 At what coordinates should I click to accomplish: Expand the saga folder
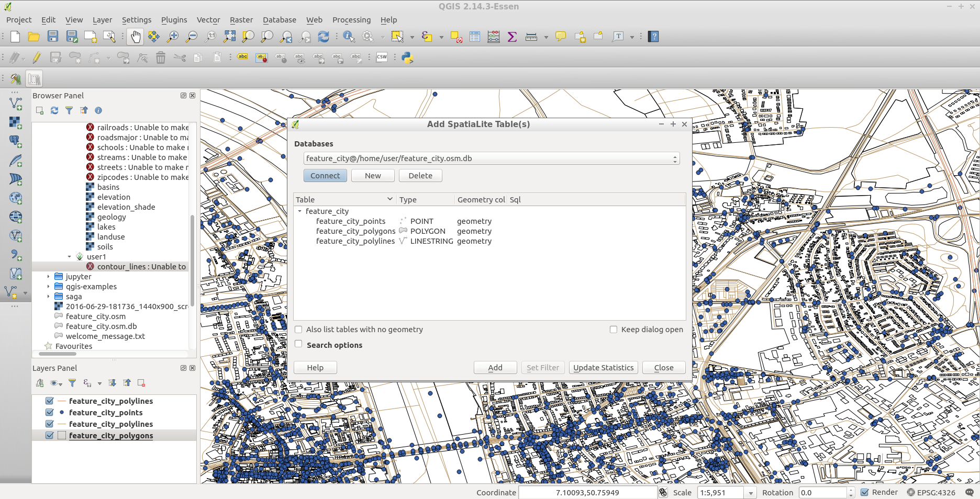click(48, 297)
